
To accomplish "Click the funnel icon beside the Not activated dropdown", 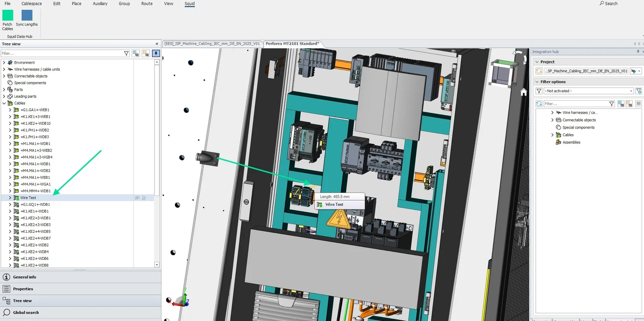I will [539, 91].
